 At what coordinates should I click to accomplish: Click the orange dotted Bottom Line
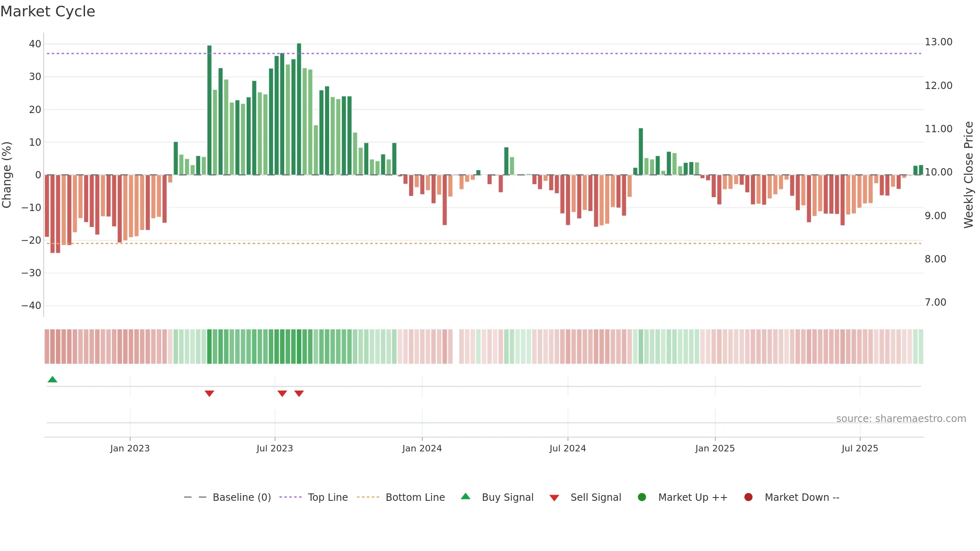pos(484,243)
